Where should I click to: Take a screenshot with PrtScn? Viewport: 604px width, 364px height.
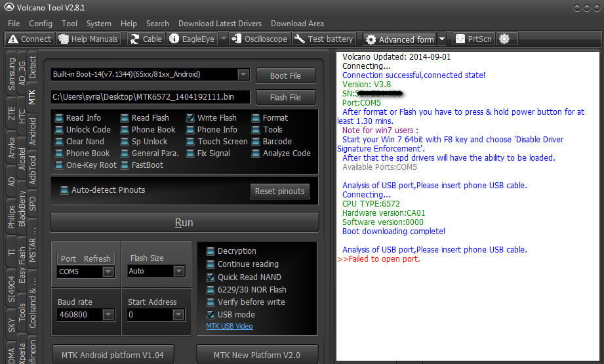[x=473, y=39]
